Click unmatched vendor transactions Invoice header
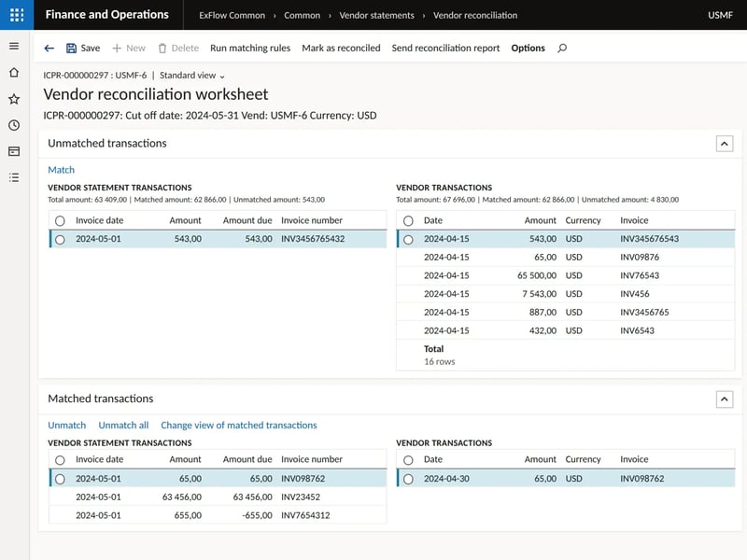Screen dimensions: 747x560 [634, 220]
